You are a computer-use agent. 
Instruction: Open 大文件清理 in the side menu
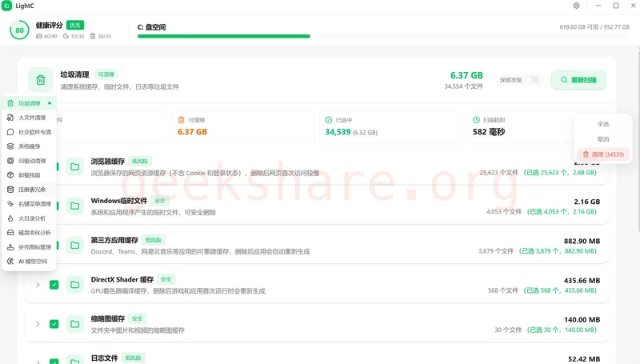point(29,118)
